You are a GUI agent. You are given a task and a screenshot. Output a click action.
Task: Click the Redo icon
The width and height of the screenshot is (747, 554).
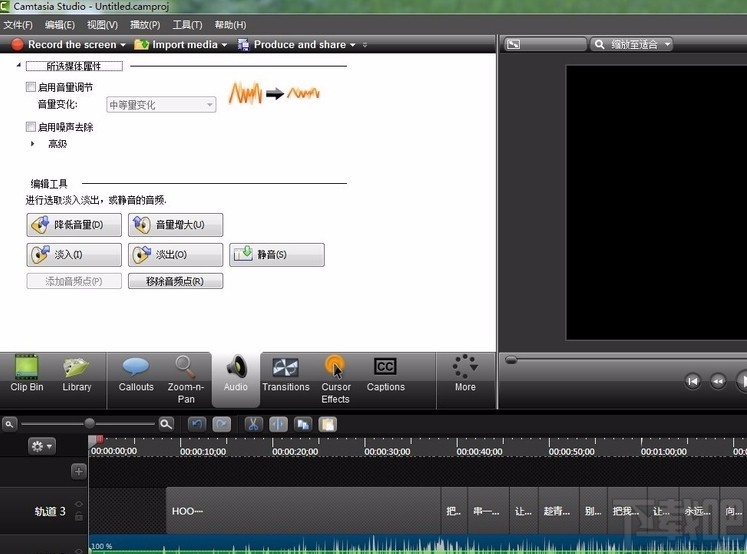[222, 424]
